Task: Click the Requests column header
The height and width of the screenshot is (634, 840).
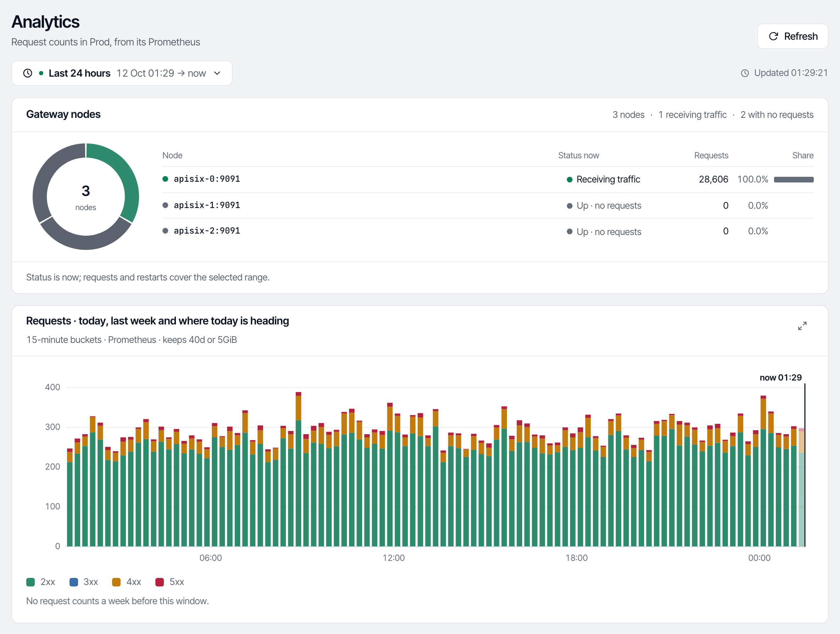Action: (711, 155)
